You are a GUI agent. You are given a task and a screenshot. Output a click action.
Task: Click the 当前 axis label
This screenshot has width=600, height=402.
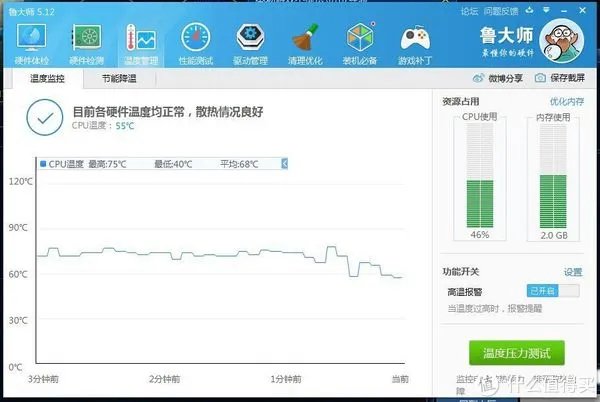(400, 379)
